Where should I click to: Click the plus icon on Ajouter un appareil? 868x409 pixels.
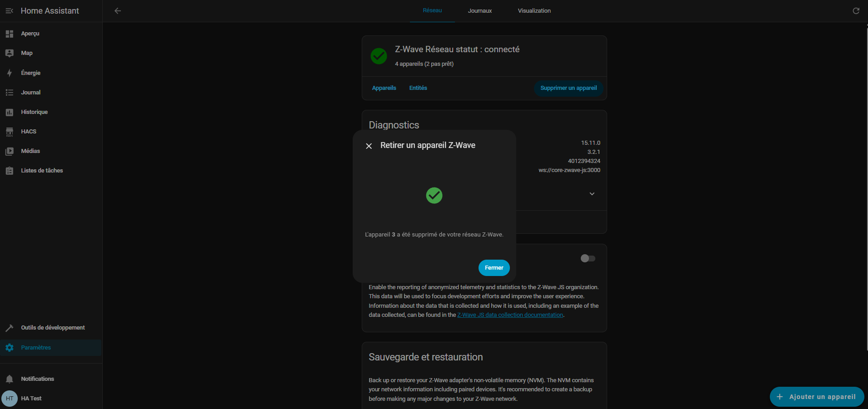[x=780, y=397]
